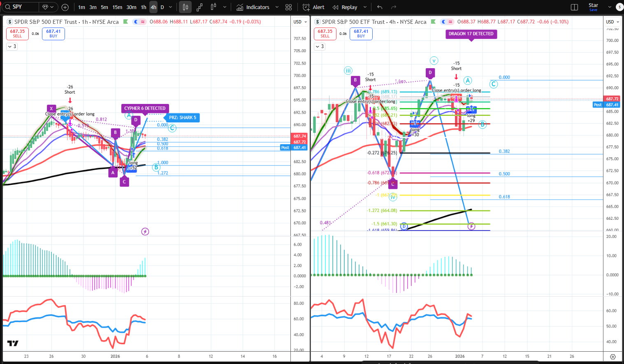The width and height of the screenshot is (624, 364).
Task: Open the layout setup split-panel icon
Action: coord(575,7)
